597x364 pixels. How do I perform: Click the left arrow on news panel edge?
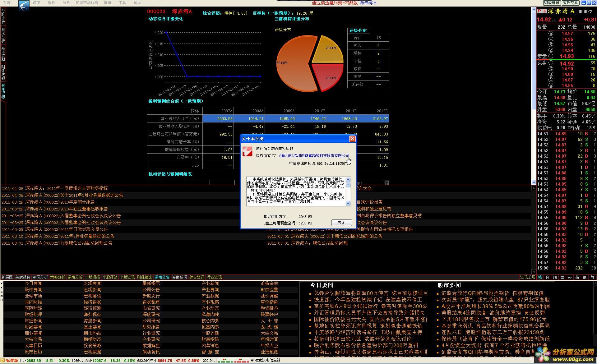[2, 288]
